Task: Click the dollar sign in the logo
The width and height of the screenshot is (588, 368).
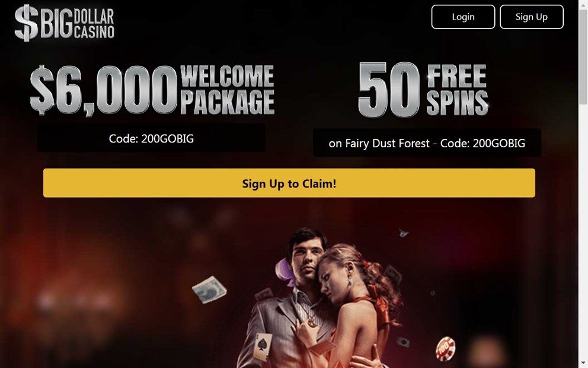Action: tap(26, 23)
